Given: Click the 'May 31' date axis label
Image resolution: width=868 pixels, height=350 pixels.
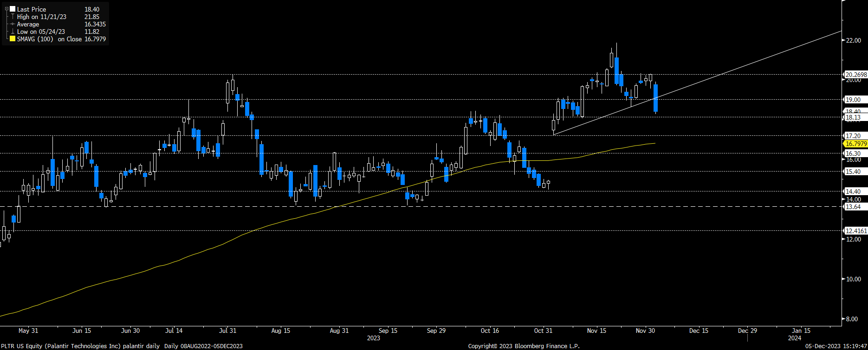Looking at the screenshot, I should tap(28, 331).
